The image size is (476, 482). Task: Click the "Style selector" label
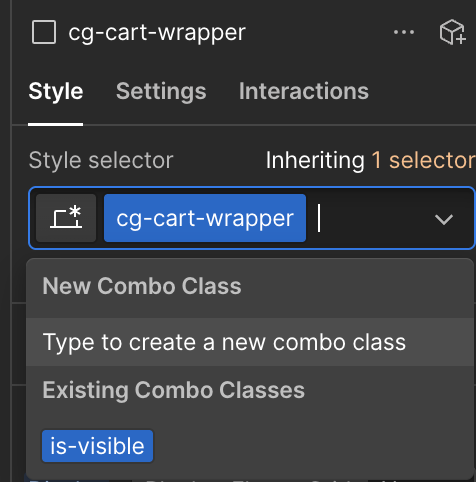pyautogui.click(x=101, y=160)
